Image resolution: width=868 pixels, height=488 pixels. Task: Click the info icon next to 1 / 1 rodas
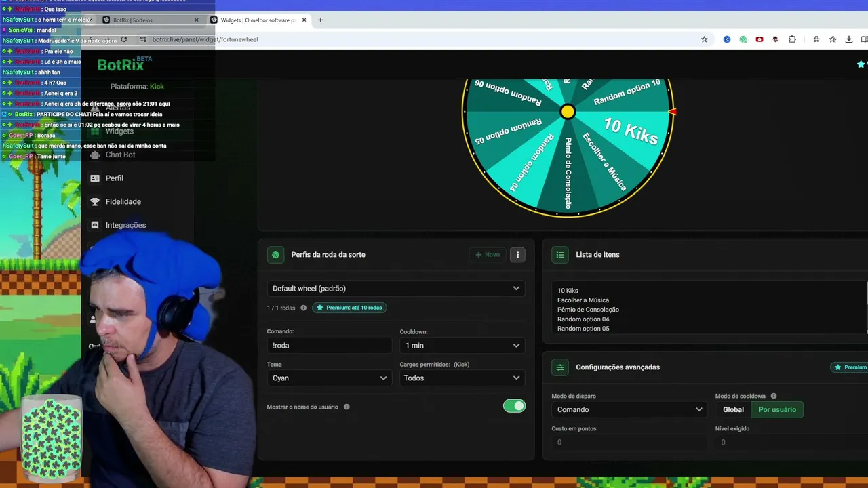pyautogui.click(x=303, y=308)
